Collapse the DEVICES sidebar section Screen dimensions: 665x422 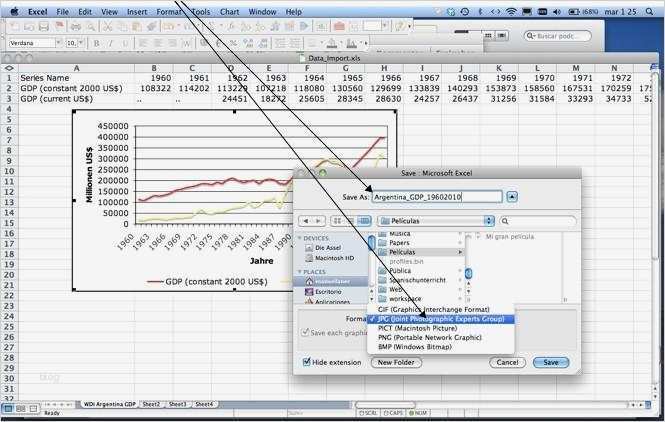coord(299,238)
